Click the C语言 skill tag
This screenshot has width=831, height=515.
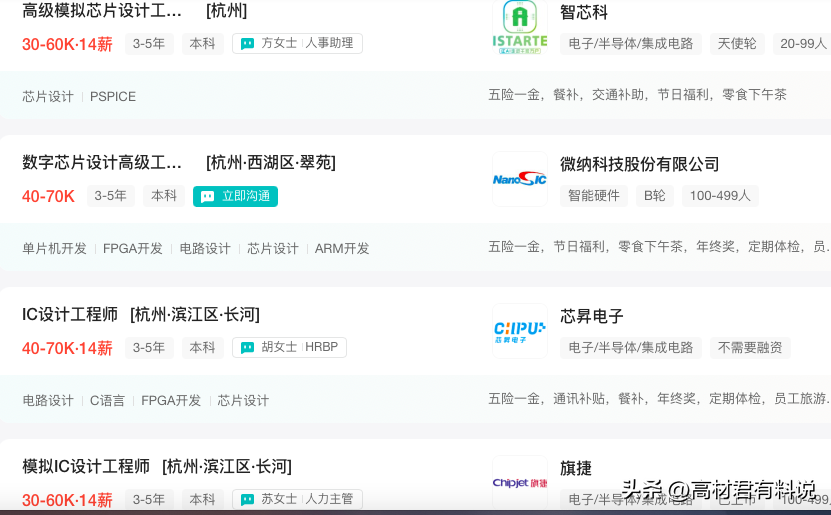point(107,401)
